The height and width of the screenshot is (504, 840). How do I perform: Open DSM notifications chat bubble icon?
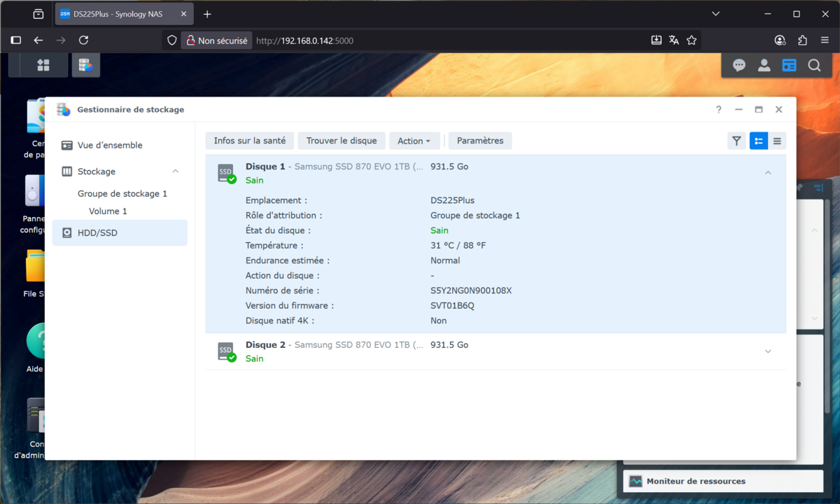(739, 65)
